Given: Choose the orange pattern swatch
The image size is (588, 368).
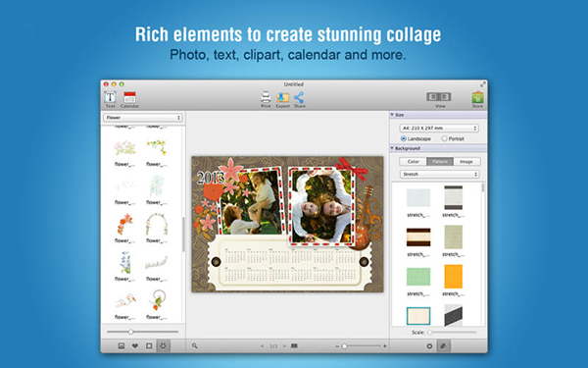Looking at the screenshot, I should pos(453,277).
